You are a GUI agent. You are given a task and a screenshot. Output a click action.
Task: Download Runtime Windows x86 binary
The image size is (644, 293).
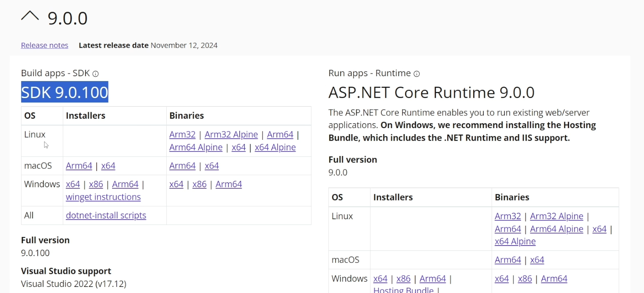point(525,279)
